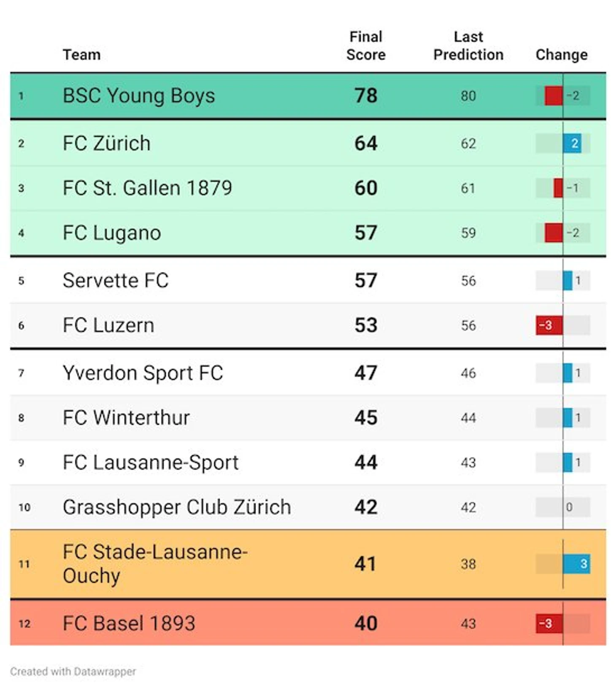This screenshot has width=616, height=688.
Task: Select the FC Winterthur team name
Action: pos(126,418)
